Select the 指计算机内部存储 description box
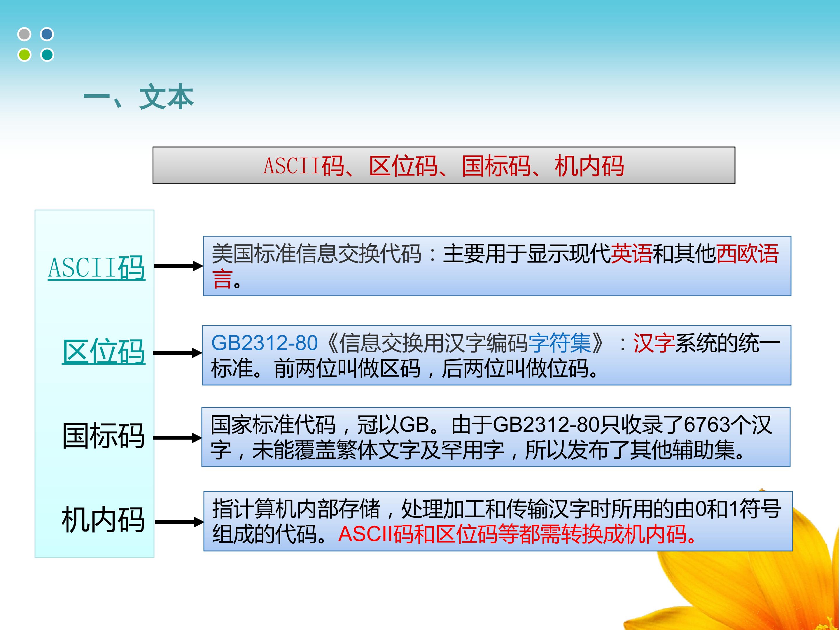This screenshot has height=630, width=840. (x=498, y=521)
